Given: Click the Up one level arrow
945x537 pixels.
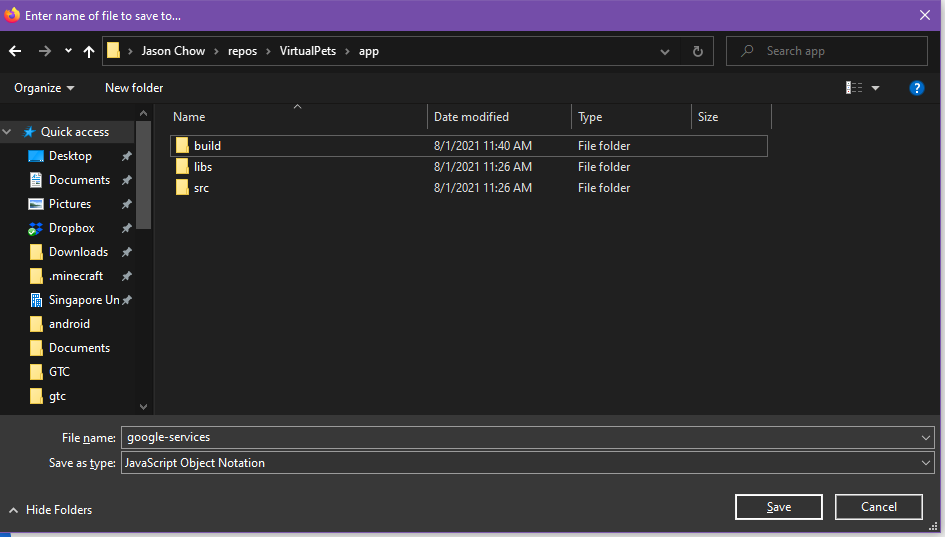Looking at the screenshot, I should [x=89, y=51].
